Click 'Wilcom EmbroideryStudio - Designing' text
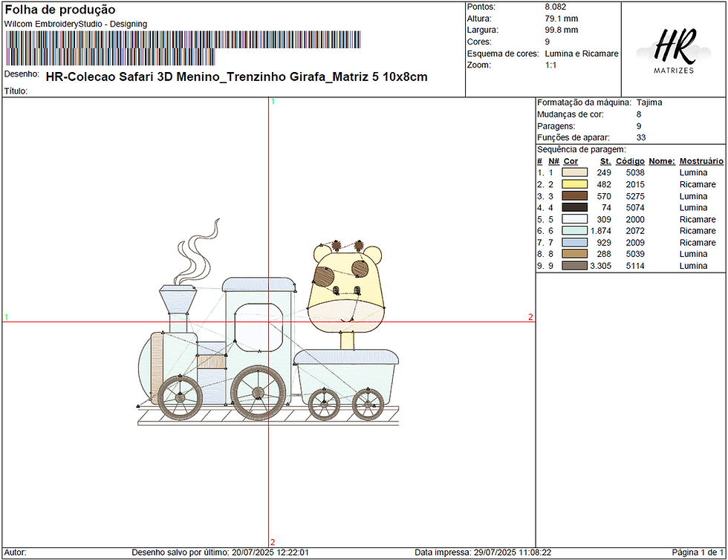 point(76,25)
